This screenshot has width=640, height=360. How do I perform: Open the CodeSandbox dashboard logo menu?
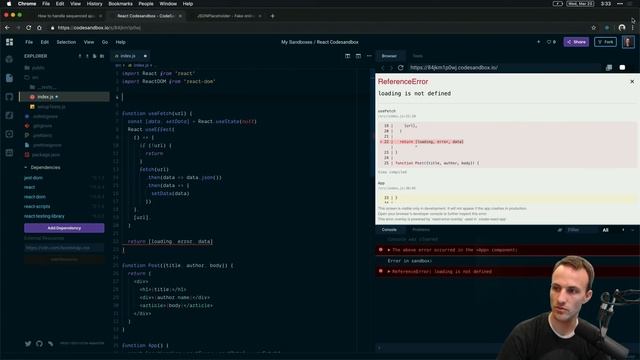(9, 42)
